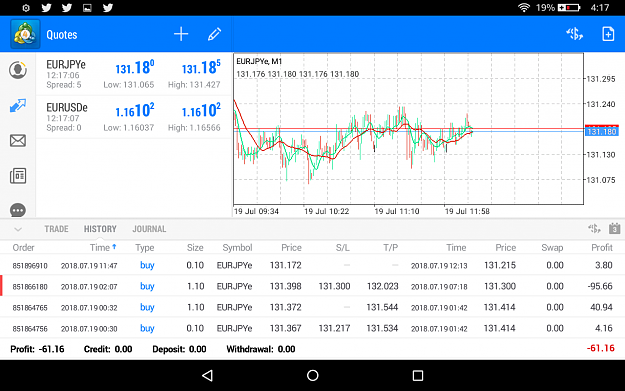The image size is (625, 391).
Task: Tap image notification icon in status bar
Action: tap(87, 8)
